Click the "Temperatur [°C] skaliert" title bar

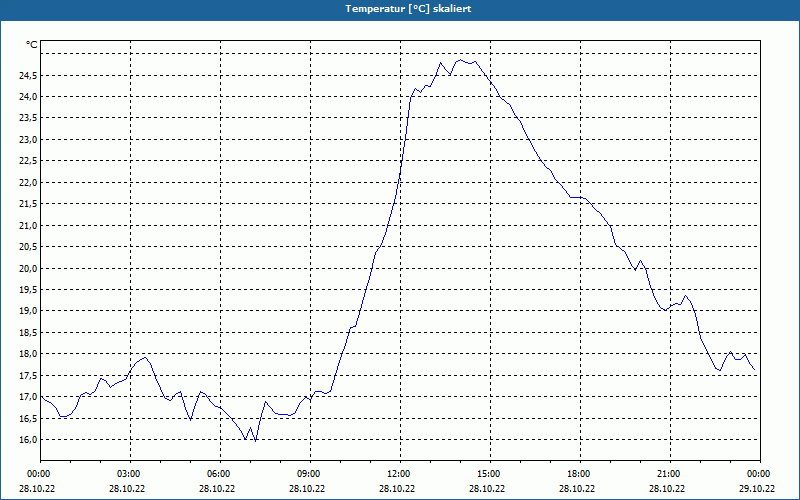click(400, 9)
